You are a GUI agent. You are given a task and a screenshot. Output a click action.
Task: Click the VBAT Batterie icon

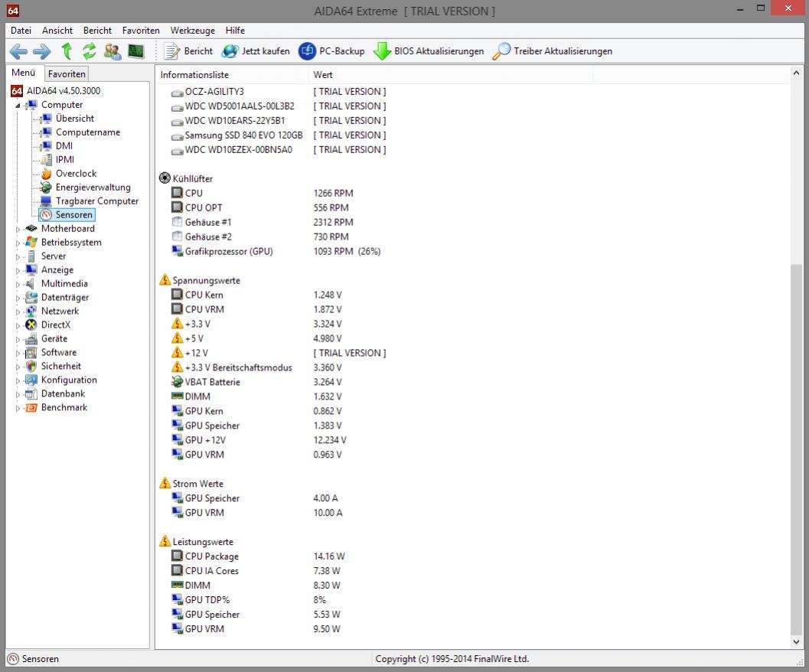pyautogui.click(x=177, y=382)
